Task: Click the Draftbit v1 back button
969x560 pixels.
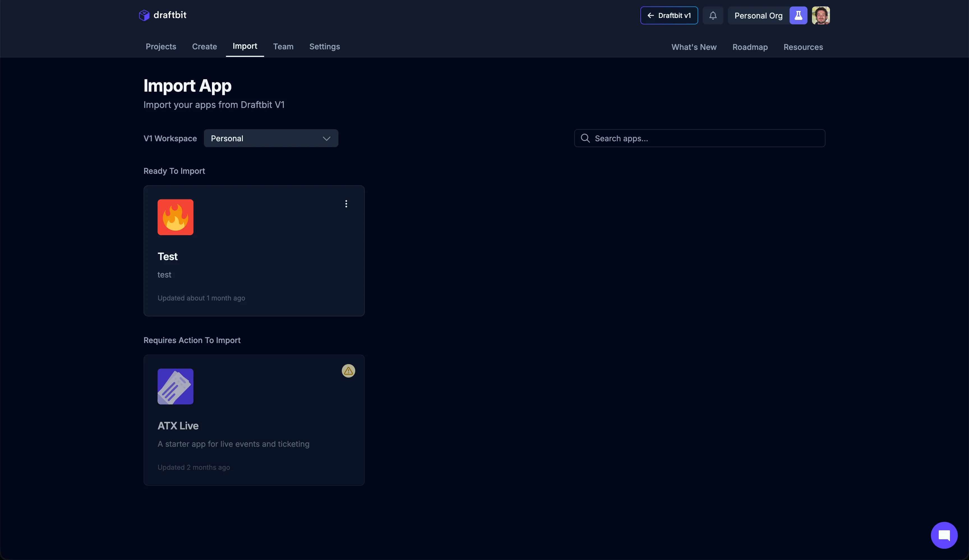Action: 669,15
